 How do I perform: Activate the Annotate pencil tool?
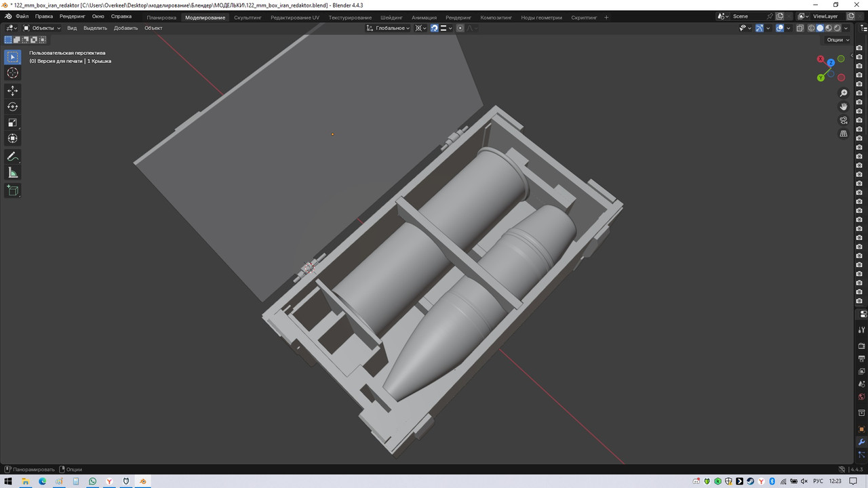(x=13, y=157)
